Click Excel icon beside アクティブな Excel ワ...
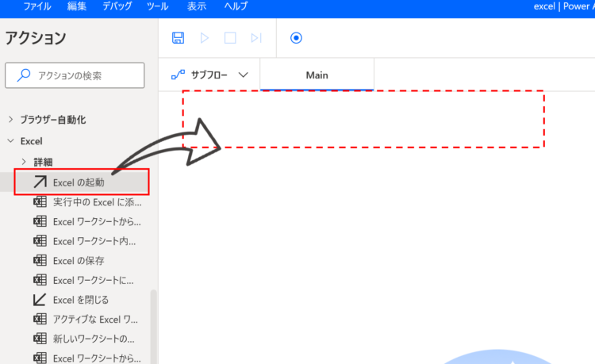 coord(40,320)
